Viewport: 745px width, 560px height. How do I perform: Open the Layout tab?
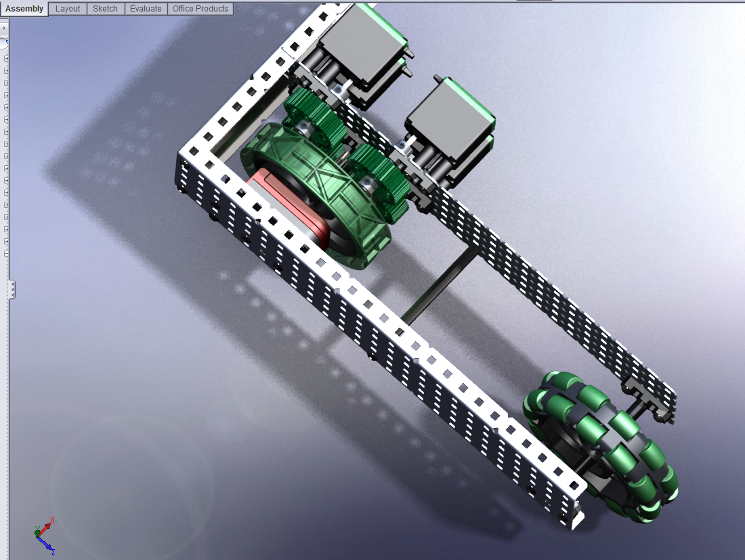coord(68,9)
